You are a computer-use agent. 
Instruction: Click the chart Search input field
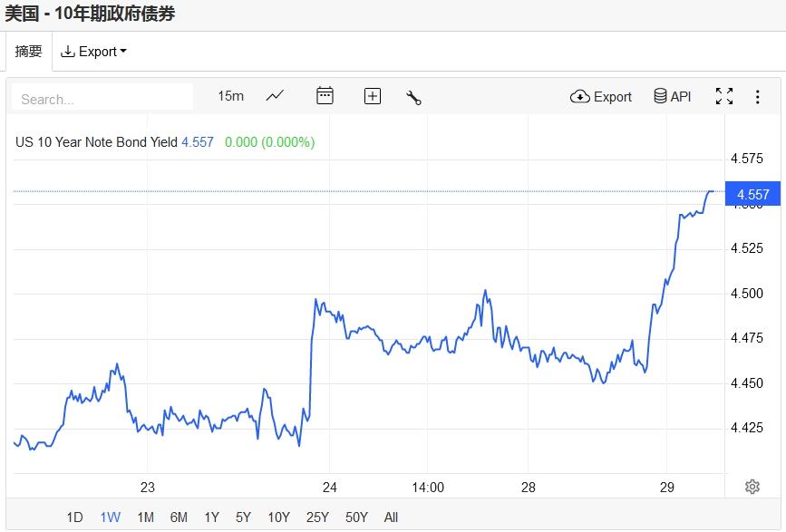(102, 98)
